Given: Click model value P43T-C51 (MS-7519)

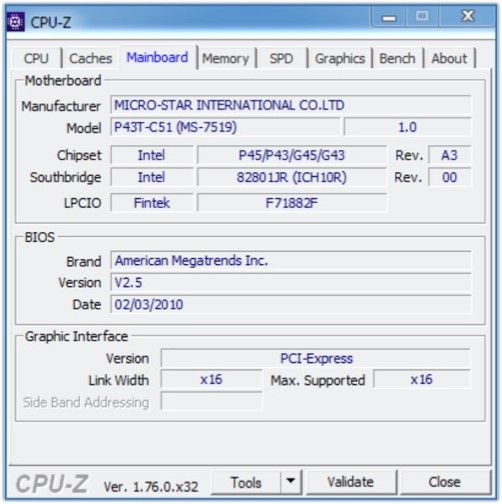Looking at the screenshot, I should point(225,127).
